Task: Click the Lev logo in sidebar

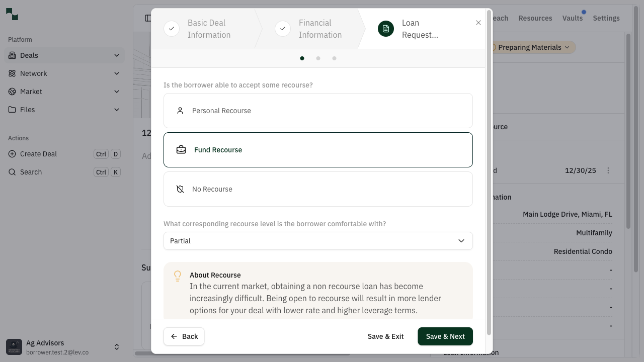Action: click(12, 15)
